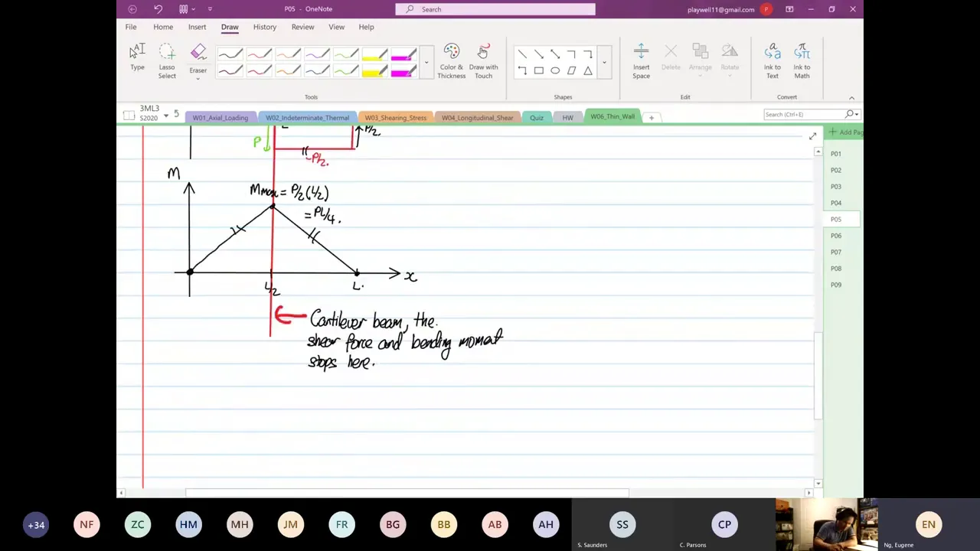Open the Eraser options dropdown arrow
The width and height of the screenshot is (980, 551).
tap(198, 78)
